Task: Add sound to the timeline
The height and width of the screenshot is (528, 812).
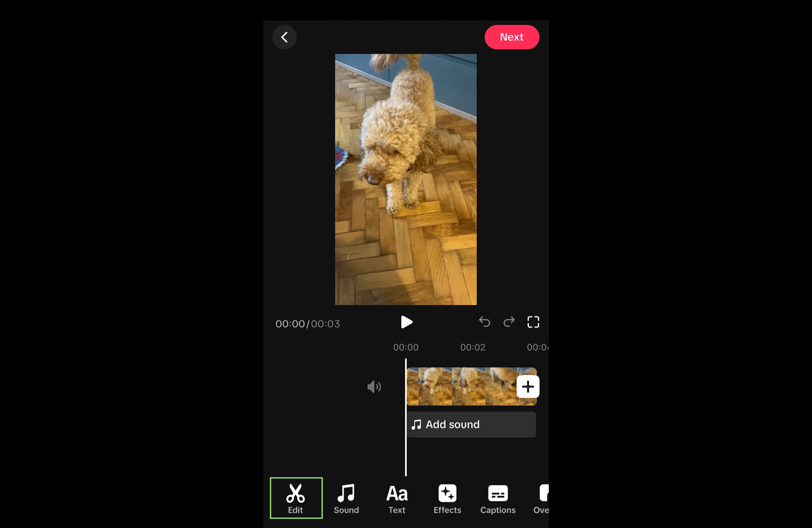Action: tap(471, 424)
